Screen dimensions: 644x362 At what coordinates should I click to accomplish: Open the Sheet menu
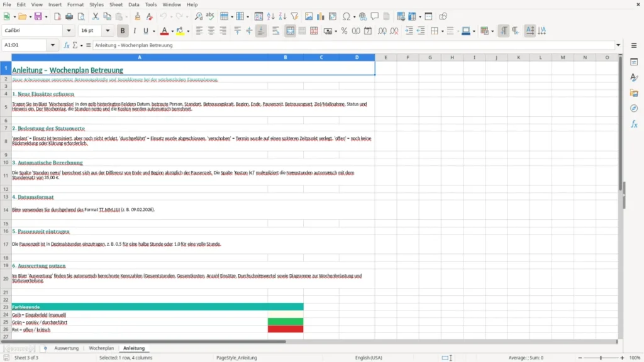[116, 4]
